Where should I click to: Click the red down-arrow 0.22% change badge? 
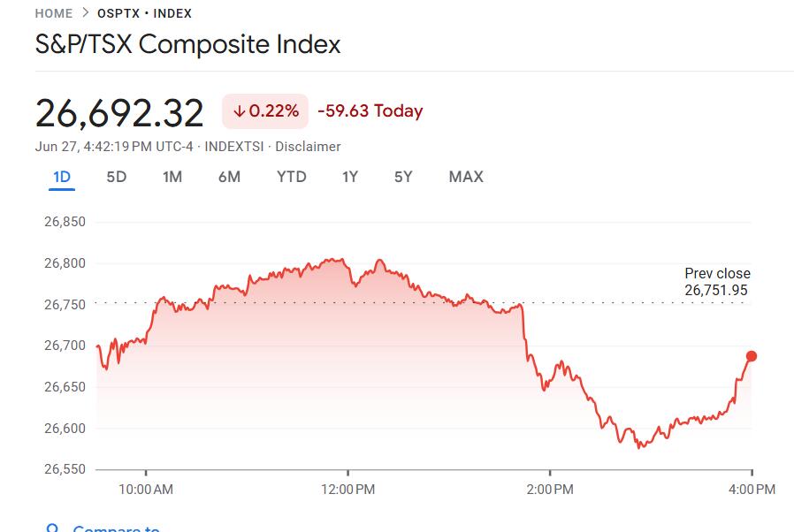pyautogui.click(x=265, y=110)
